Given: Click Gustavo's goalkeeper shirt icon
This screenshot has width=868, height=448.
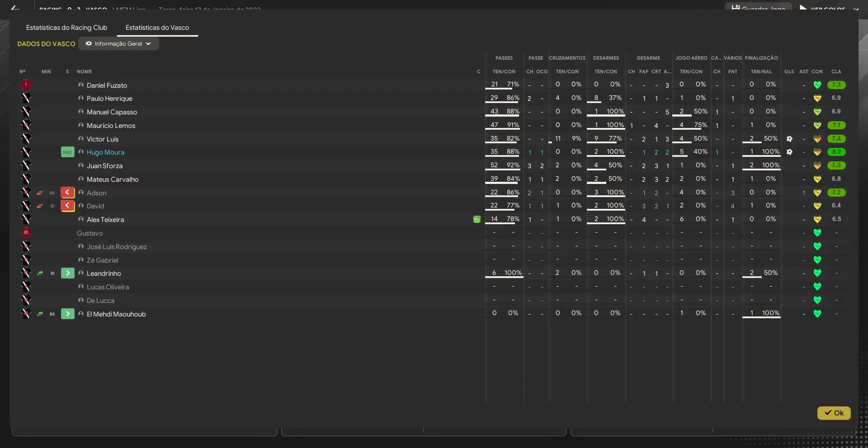Looking at the screenshot, I should click(x=26, y=233).
